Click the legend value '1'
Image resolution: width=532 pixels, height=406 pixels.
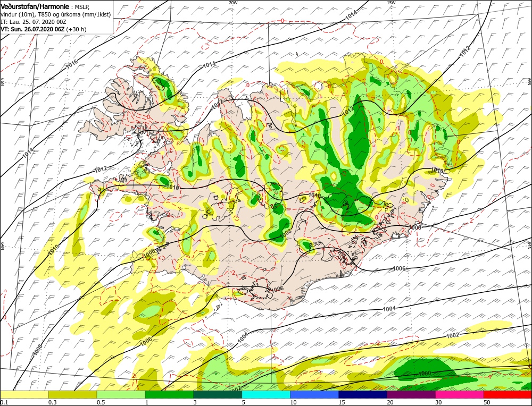coord(147,402)
